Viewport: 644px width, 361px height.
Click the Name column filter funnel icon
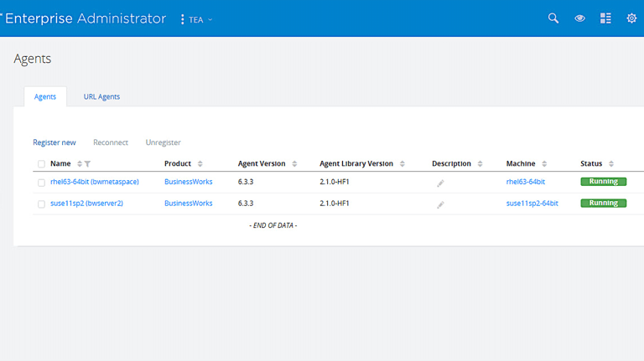[87, 163]
